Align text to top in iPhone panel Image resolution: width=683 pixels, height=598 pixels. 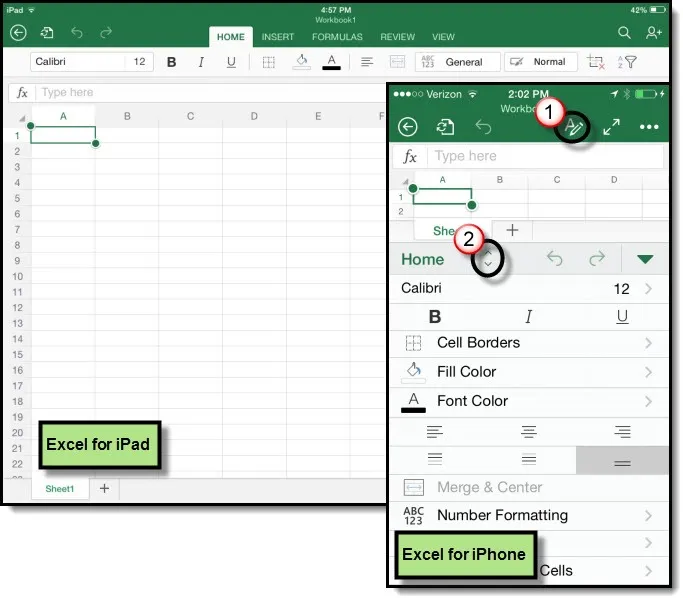tap(435, 459)
